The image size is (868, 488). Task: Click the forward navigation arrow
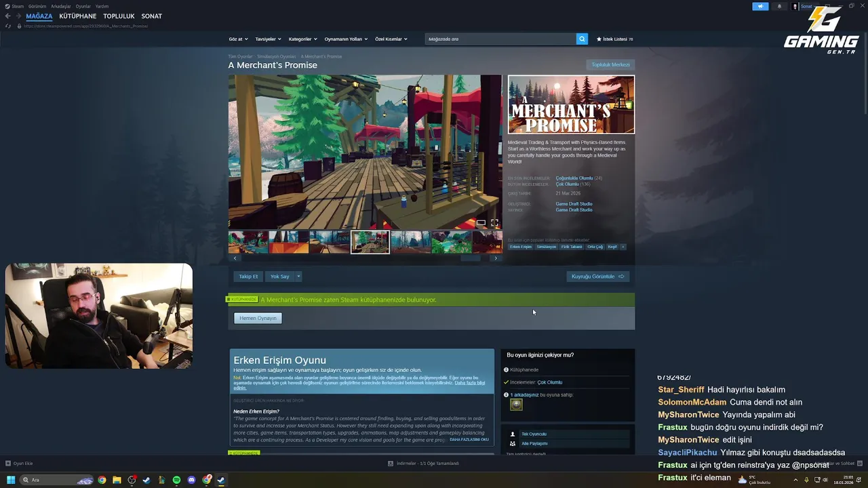(18, 16)
